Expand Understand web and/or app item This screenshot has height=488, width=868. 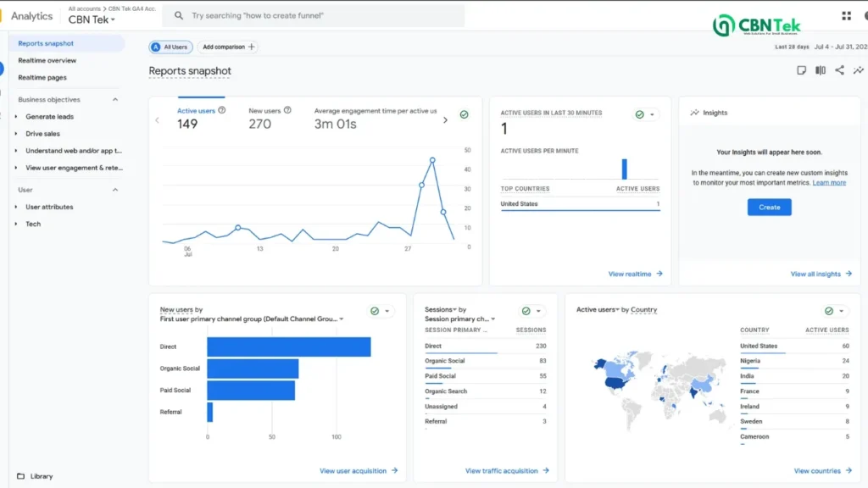pyautogui.click(x=16, y=151)
